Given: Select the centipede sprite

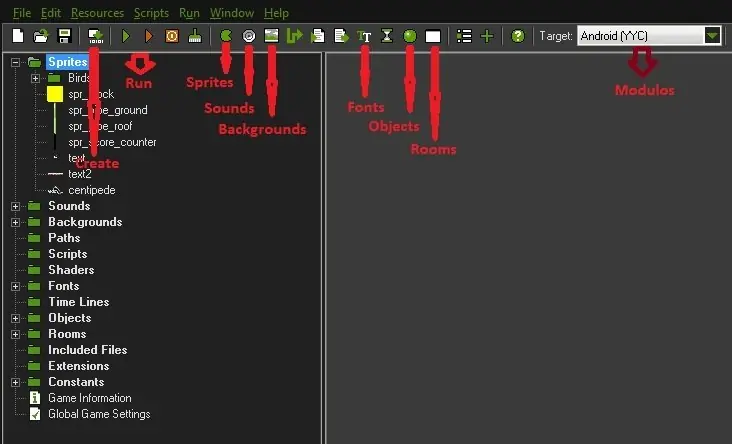Looking at the screenshot, I should (92, 190).
